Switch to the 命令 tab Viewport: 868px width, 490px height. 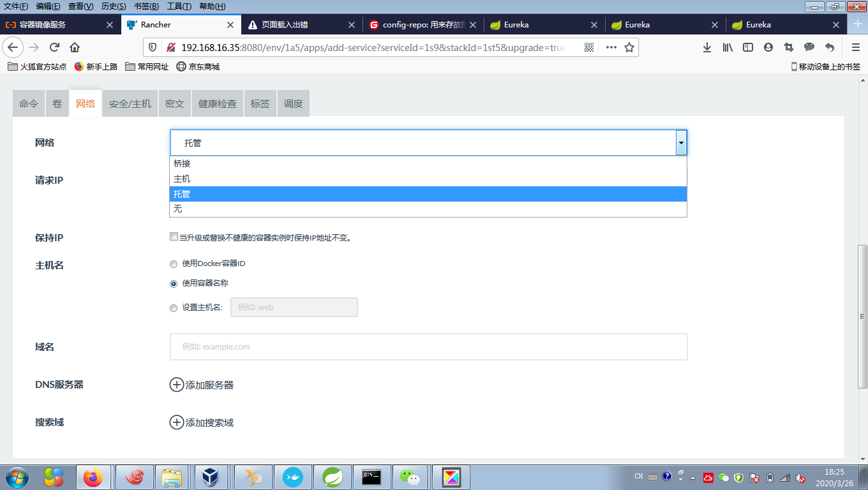point(29,103)
